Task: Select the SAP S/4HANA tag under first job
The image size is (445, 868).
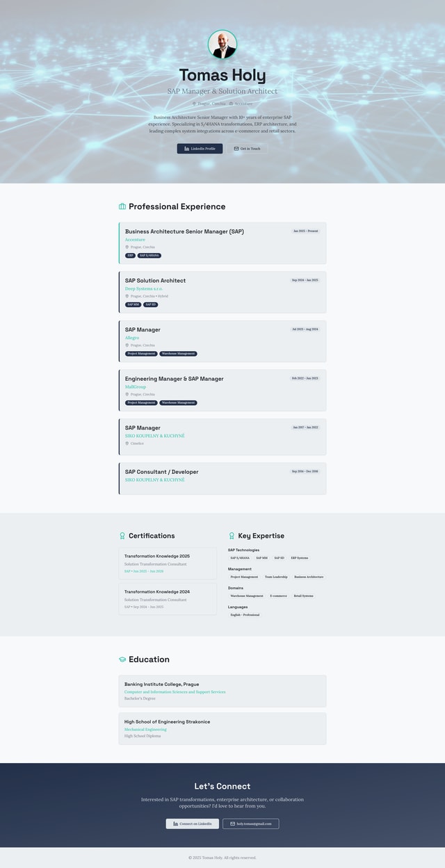Action: pos(149,255)
